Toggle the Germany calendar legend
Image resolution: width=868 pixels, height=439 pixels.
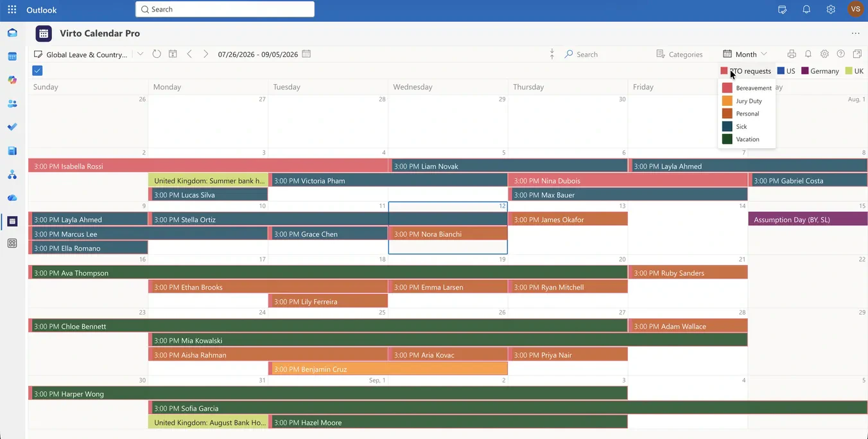click(820, 71)
